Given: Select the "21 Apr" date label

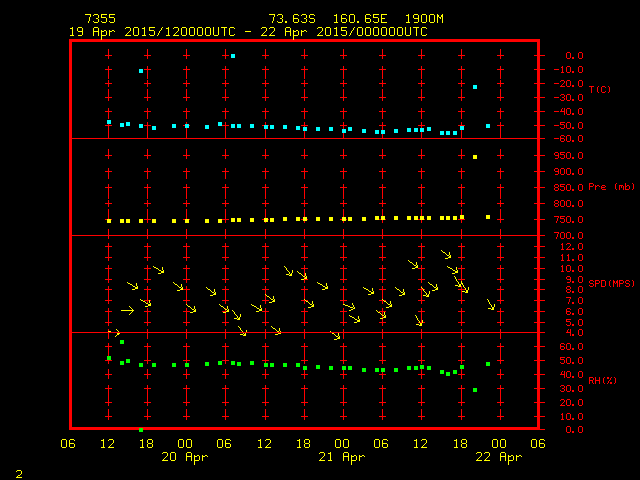Looking at the screenshot, I should (341, 457).
